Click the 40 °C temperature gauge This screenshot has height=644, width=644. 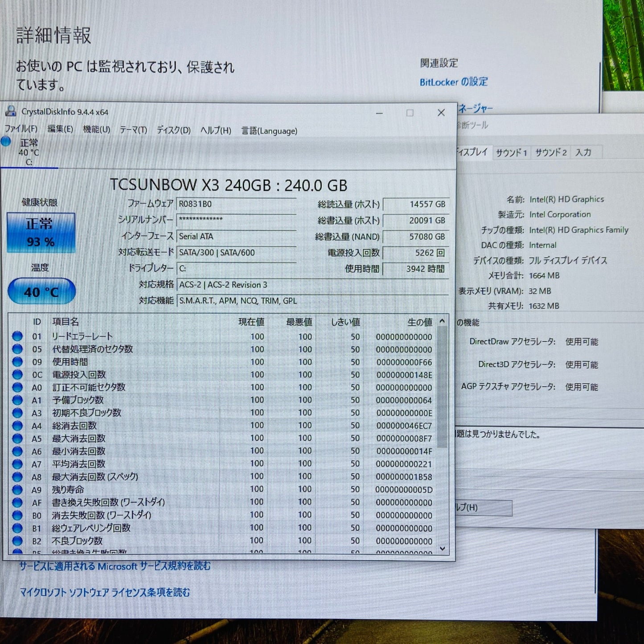41,291
